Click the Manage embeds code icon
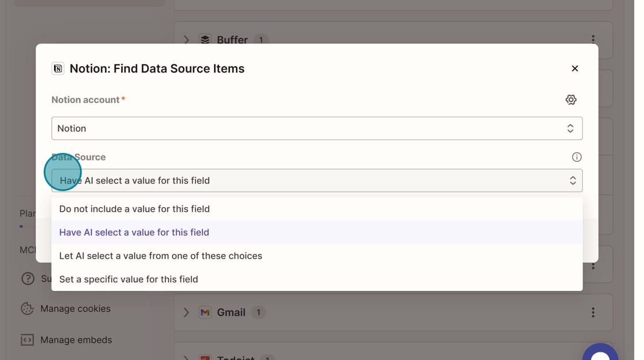The image size is (644, 360). coord(27,340)
